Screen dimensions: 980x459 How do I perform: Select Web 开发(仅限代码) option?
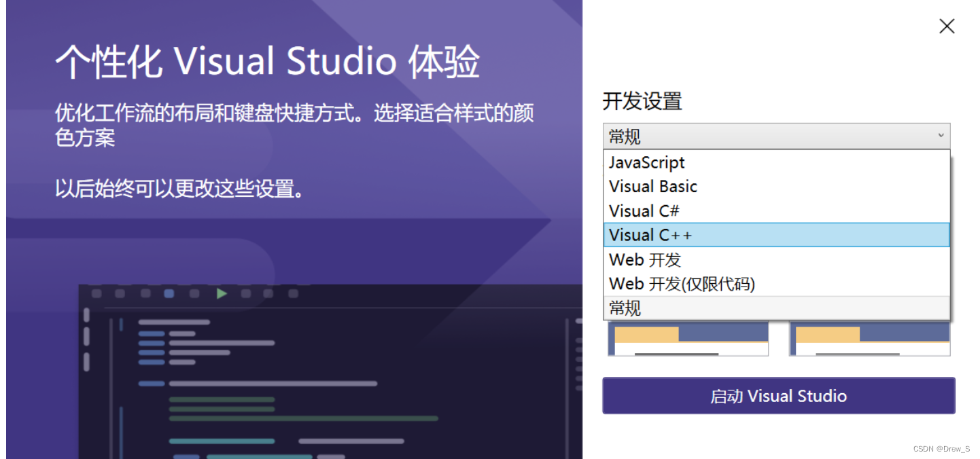776,284
